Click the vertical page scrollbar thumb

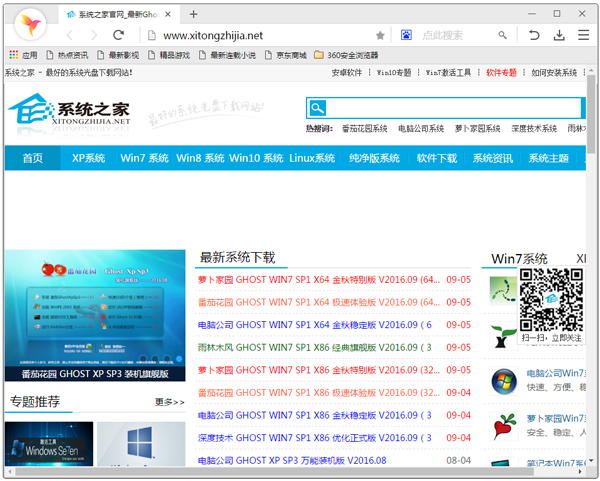(591, 113)
